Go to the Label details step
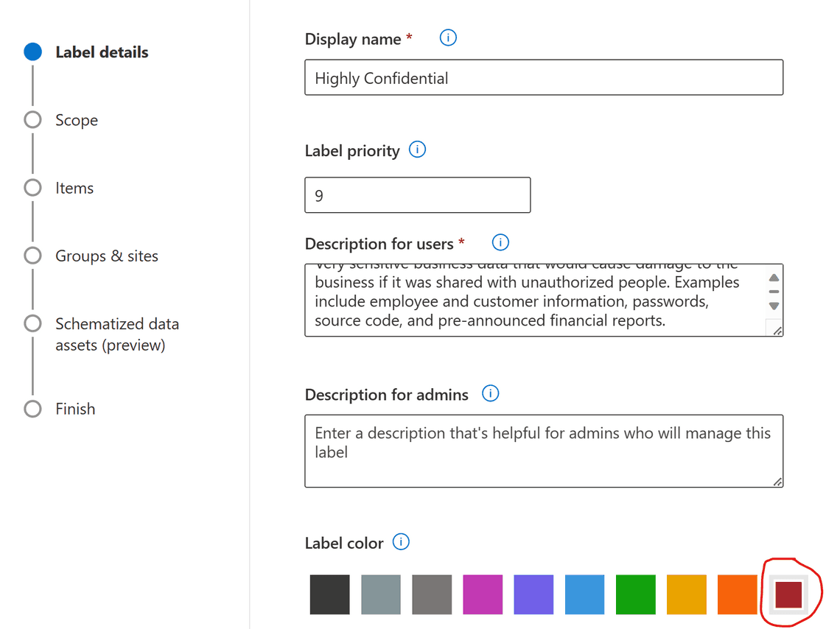840x629 pixels. point(102,52)
